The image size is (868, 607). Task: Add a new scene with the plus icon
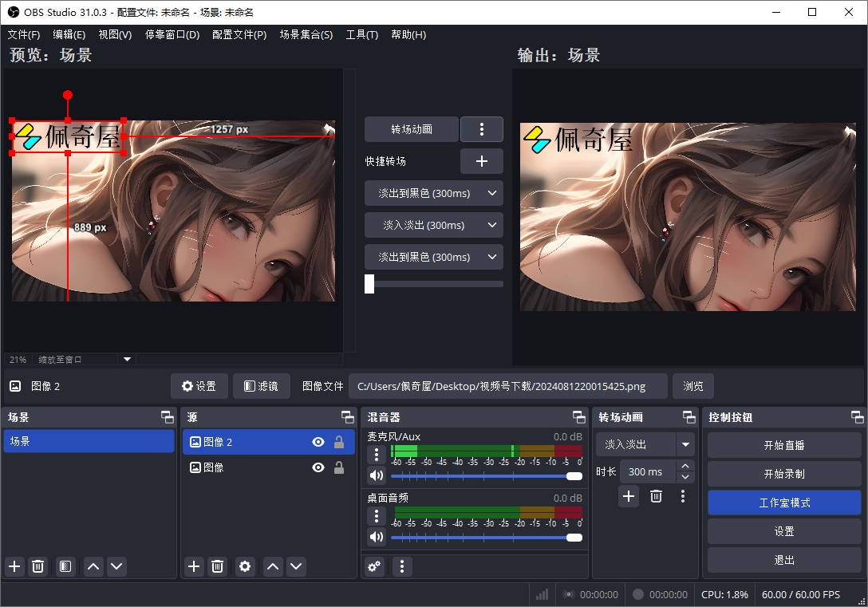tap(15, 566)
